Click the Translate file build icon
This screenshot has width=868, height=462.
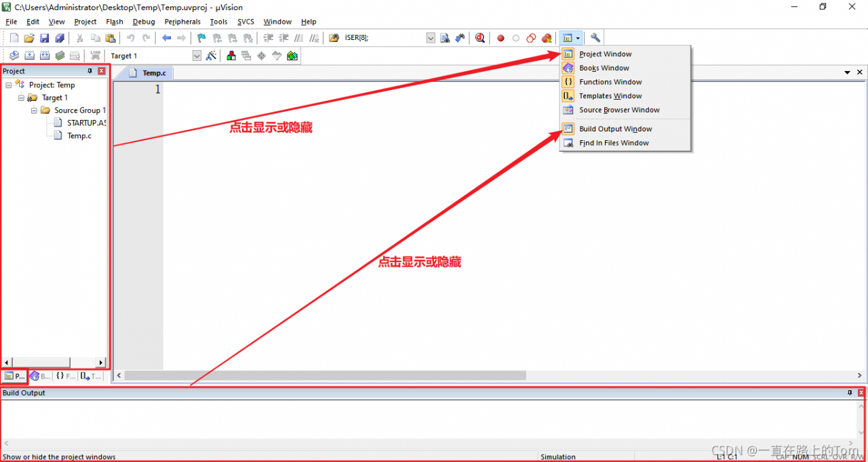[x=14, y=56]
